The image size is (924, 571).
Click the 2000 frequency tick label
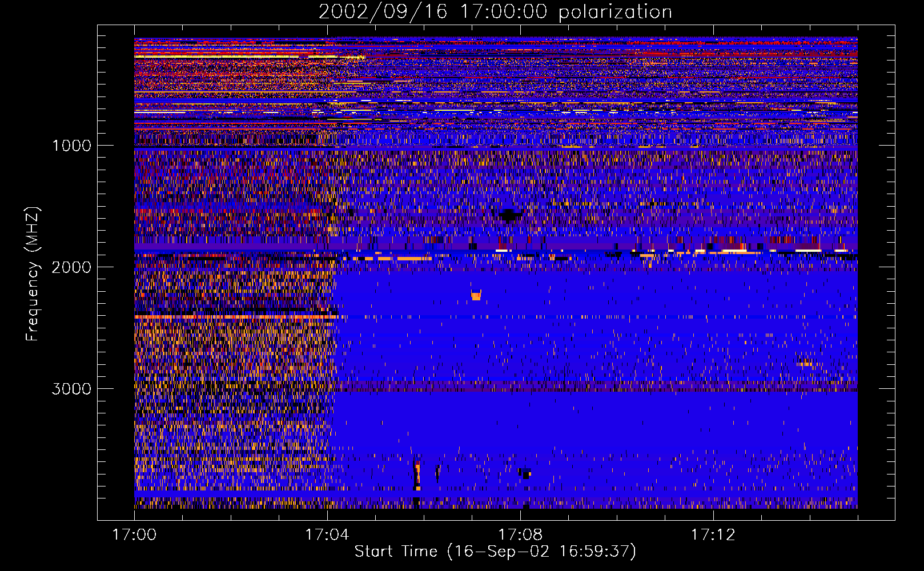tap(71, 267)
